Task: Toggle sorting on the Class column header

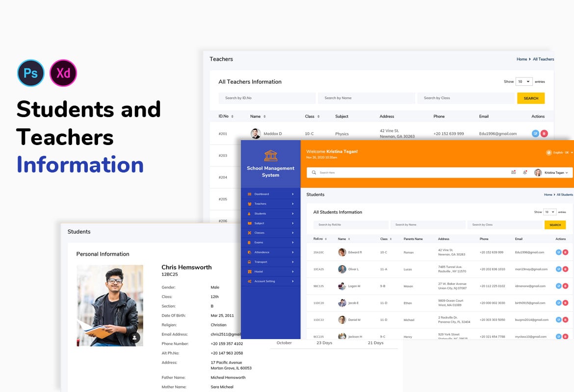Action: (x=389, y=239)
